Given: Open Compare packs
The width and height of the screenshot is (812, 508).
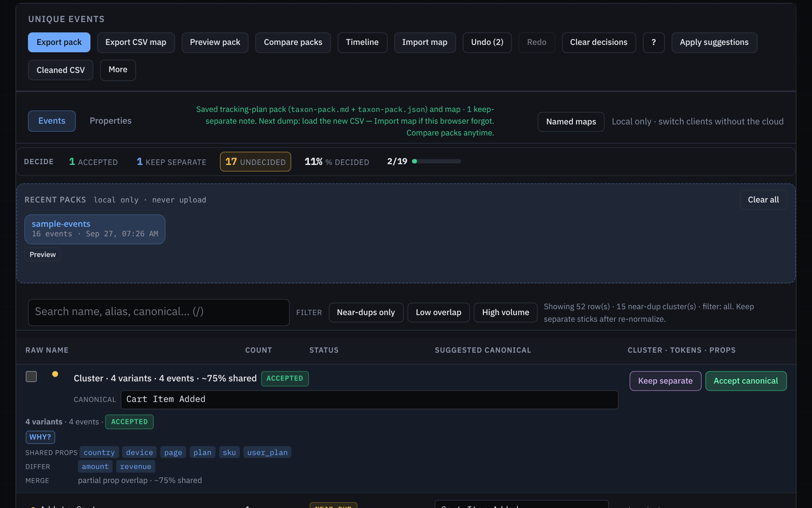Looking at the screenshot, I should 293,43.
